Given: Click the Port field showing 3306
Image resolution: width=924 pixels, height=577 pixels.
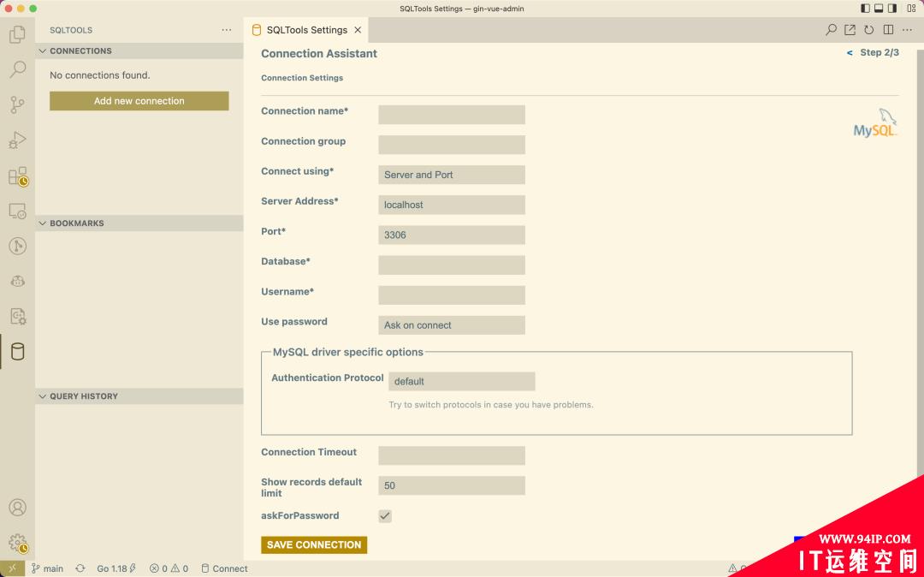Looking at the screenshot, I should pyautogui.click(x=452, y=235).
